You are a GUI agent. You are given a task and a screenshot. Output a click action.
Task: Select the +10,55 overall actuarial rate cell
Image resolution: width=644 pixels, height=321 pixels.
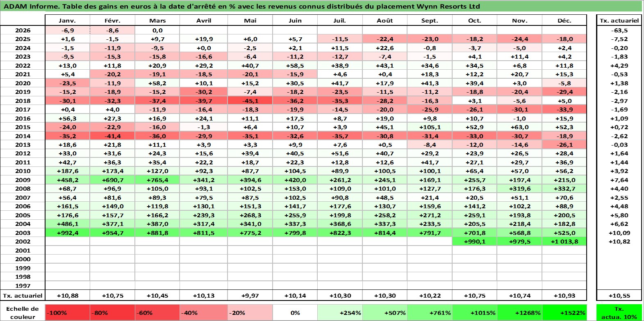point(619,296)
